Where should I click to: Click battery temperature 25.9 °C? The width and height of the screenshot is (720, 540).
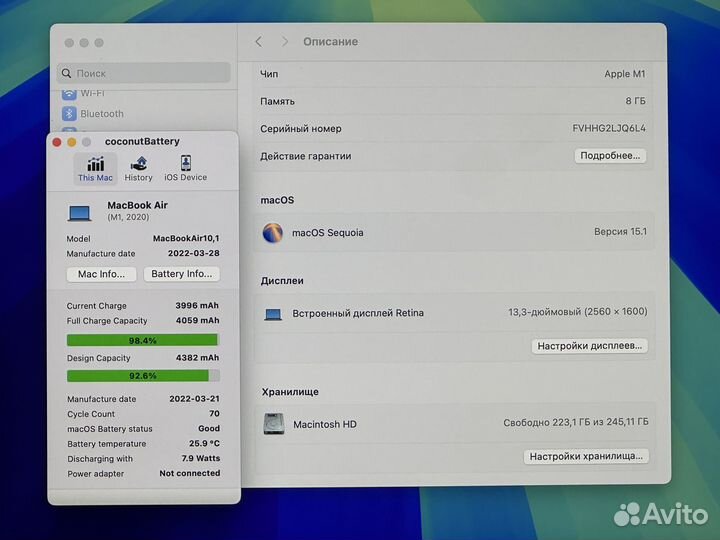[x=204, y=444]
